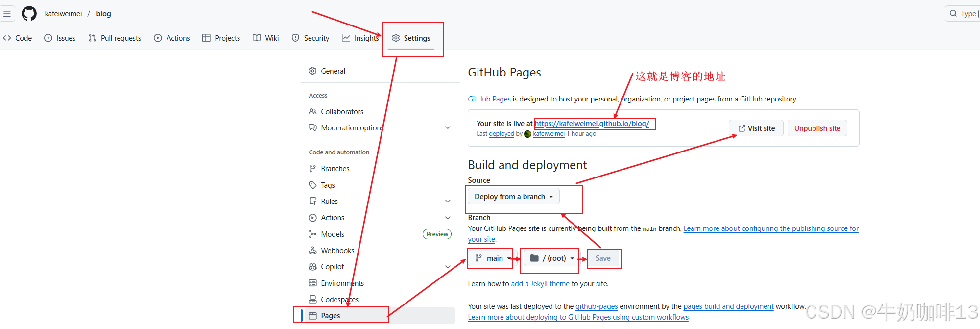Click the kafeiweimei owner breadcrumb
Screen dimensions: 980x329
63,14
